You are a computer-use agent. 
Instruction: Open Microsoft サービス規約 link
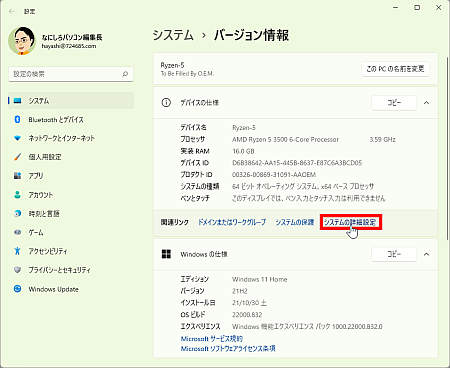(212, 339)
